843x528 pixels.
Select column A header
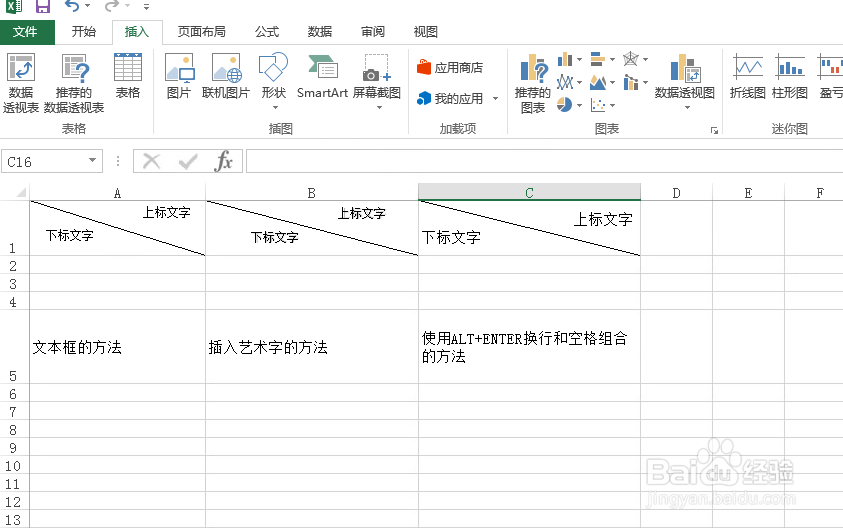(117, 192)
